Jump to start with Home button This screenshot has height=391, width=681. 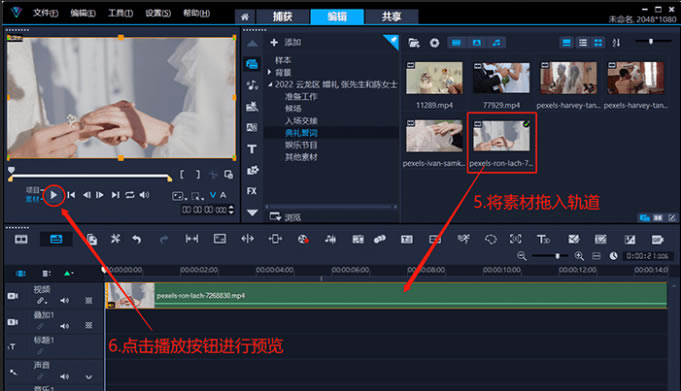coord(71,195)
